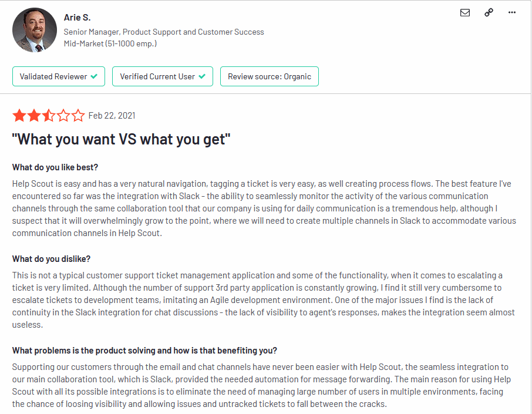The height and width of the screenshot is (414, 532).
Task: Click the "What do you like best?" heading
Action: (x=55, y=167)
